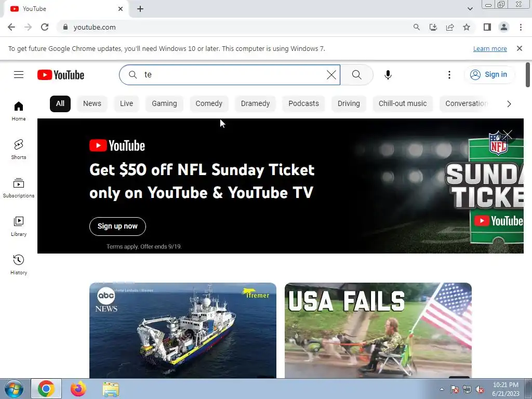Select the All filter chip
The image size is (532, 399).
(60, 104)
